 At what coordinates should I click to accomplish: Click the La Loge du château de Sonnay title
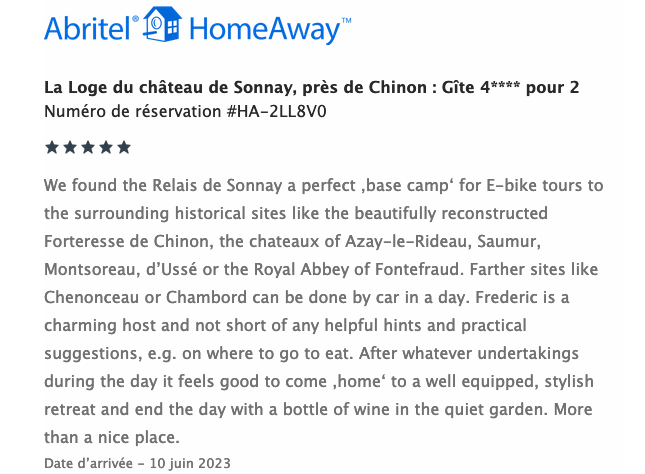[311, 87]
